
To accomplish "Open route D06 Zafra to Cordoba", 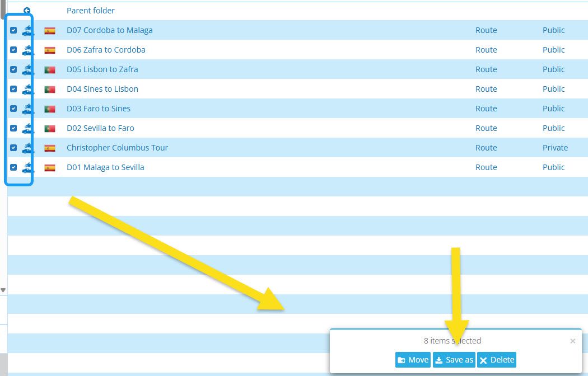I will point(106,50).
